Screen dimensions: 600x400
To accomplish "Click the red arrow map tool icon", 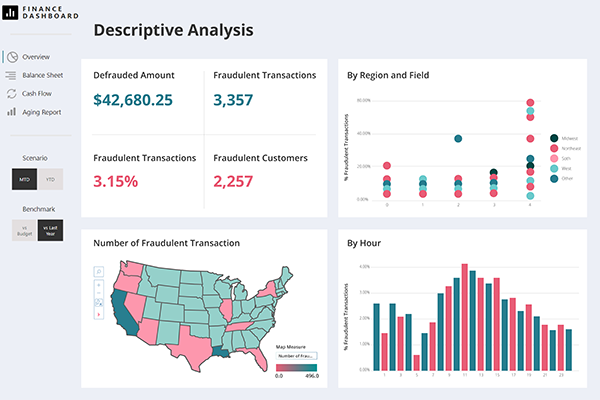I will coord(99,314).
